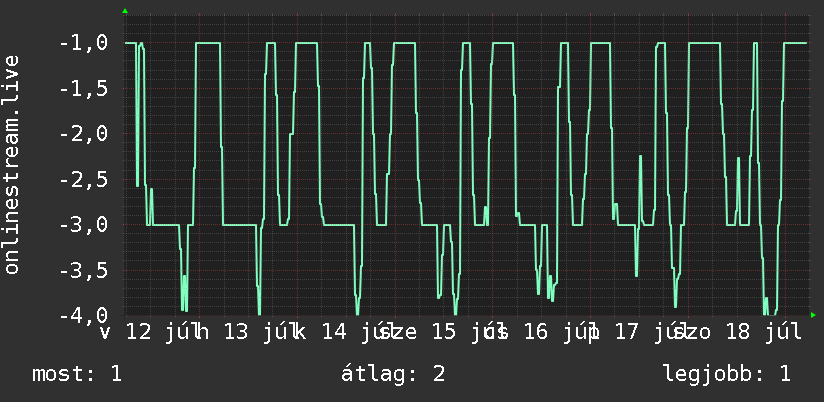Click the 'k 14 júl' date marker

(344, 333)
